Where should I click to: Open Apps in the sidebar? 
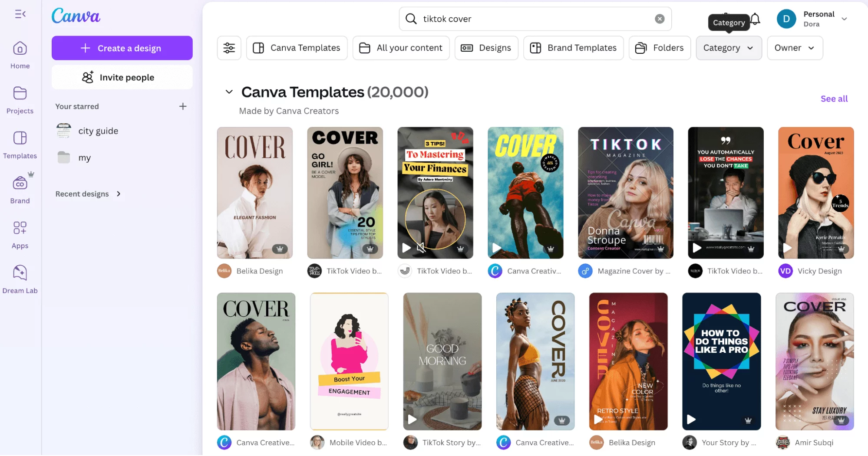[x=20, y=235]
